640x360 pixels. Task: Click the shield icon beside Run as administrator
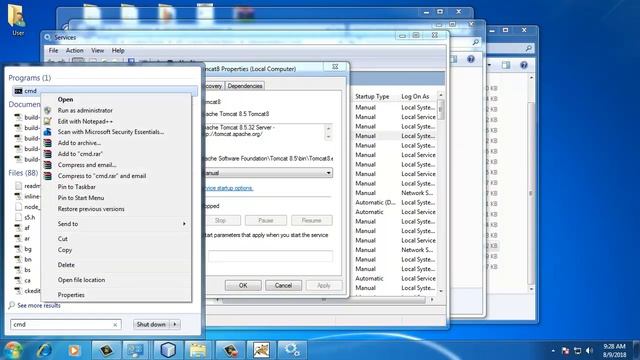point(47,110)
